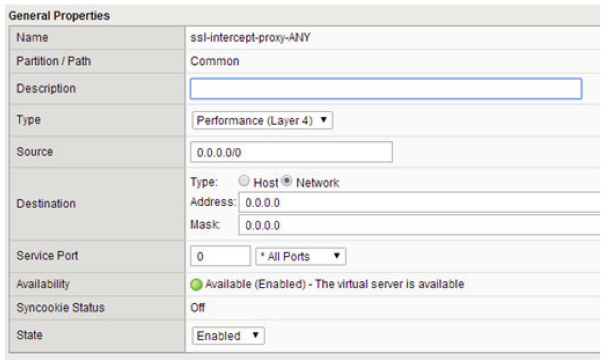
Task: Click the General Properties heading
Action: click(x=59, y=16)
